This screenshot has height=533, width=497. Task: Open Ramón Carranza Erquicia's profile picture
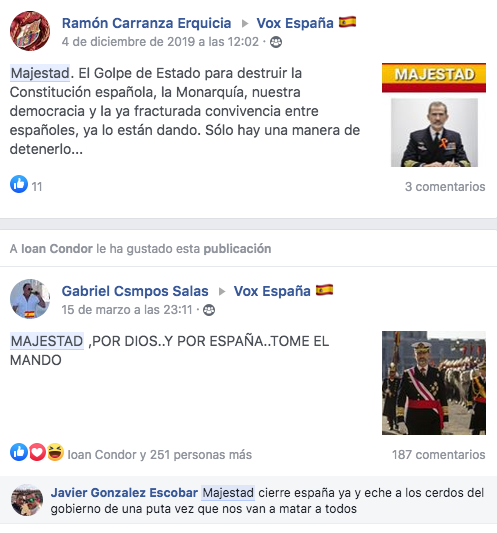[30, 31]
